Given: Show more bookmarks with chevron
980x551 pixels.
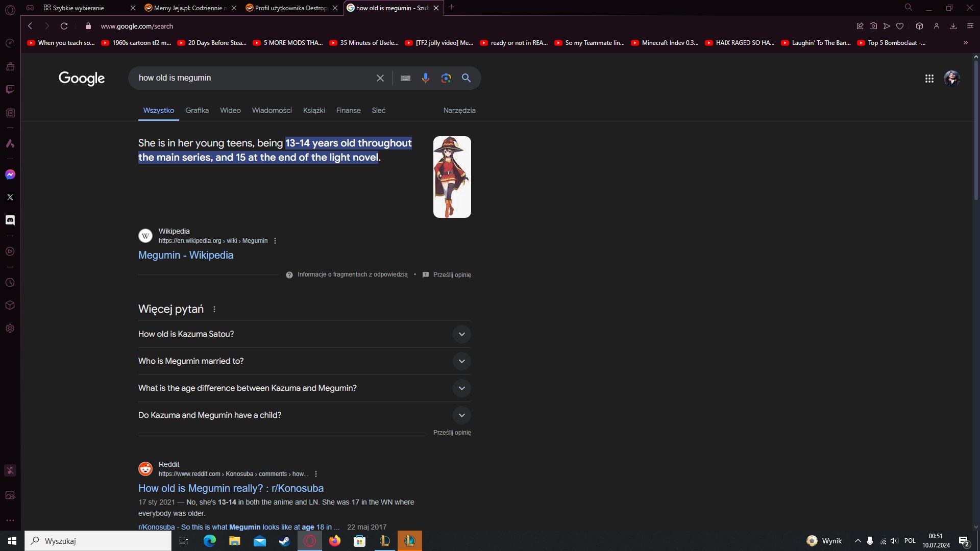Looking at the screenshot, I should [966, 43].
